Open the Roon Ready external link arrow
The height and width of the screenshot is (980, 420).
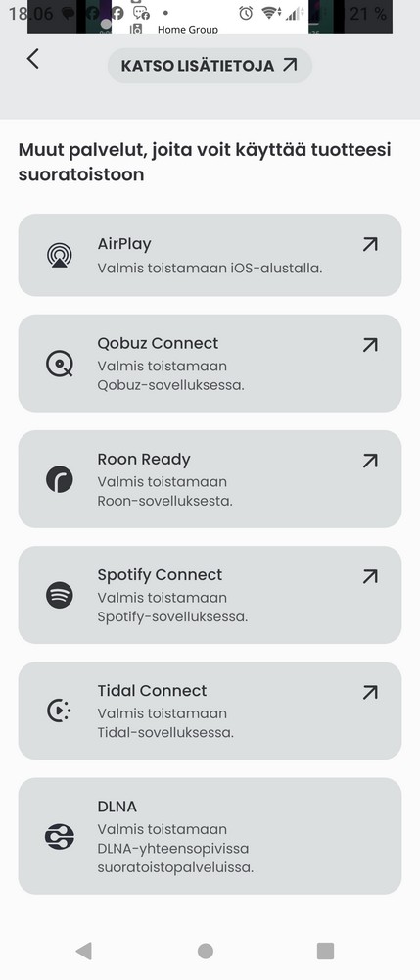(x=370, y=461)
